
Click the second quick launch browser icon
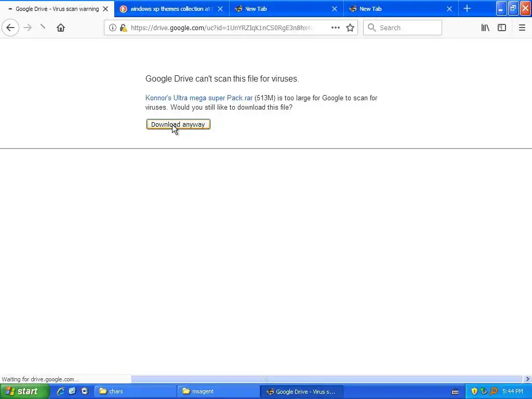tap(72, 391)
